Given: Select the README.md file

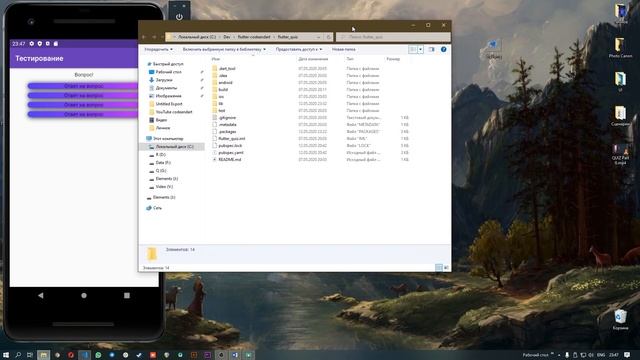Looking at the screenshot, I should [230, 160].
